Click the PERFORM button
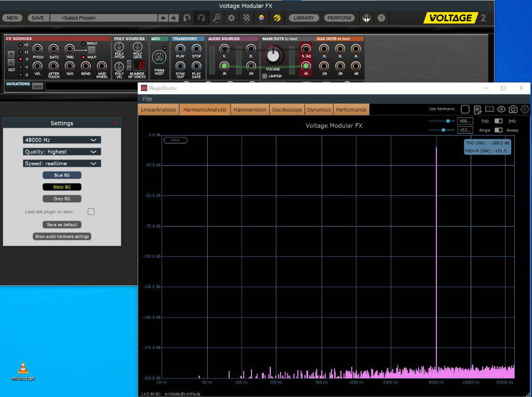 pyautogui.click(x=339, y=18)
